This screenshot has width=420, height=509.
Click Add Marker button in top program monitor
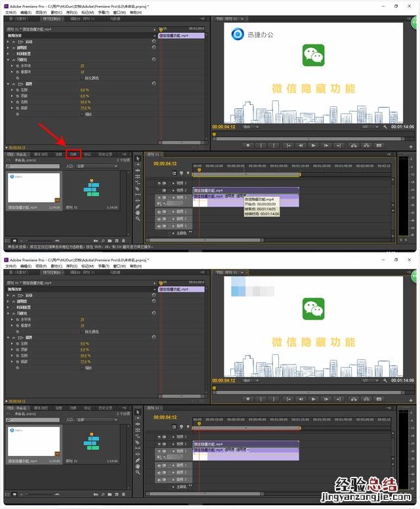point(248,146)
